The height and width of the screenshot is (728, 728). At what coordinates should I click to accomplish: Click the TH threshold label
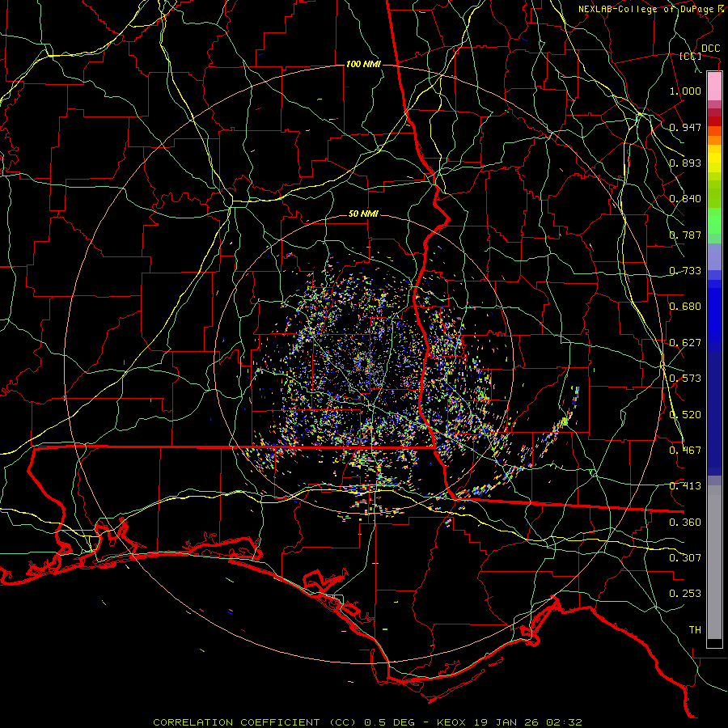695,630
